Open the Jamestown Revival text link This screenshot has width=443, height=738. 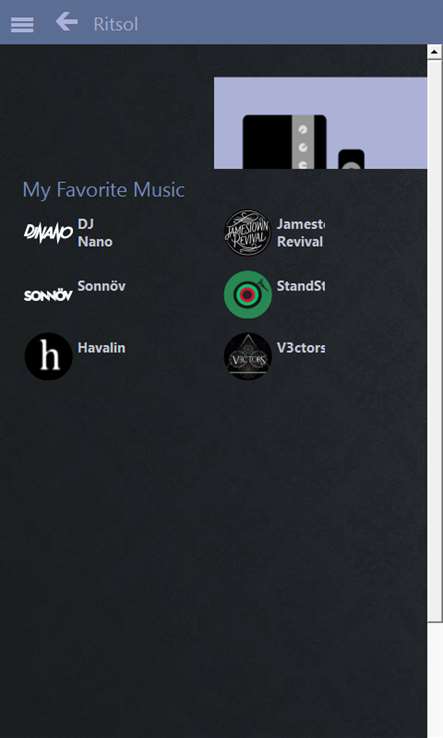tap(300, 233)
